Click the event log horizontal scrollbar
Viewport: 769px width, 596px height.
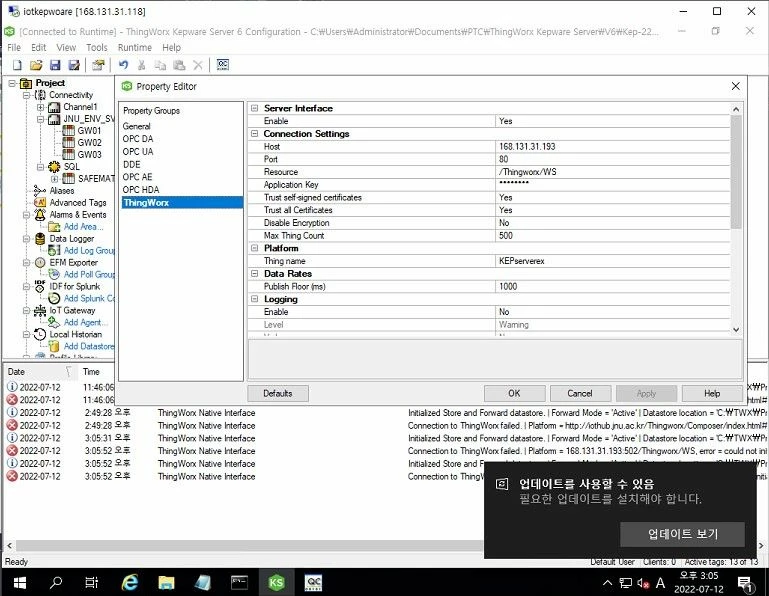(x=248, y=545)
